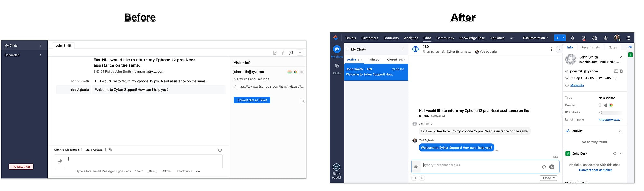Click the gamepad icon in After top bar
Screen dimensions: 644x191
[595, 38]
